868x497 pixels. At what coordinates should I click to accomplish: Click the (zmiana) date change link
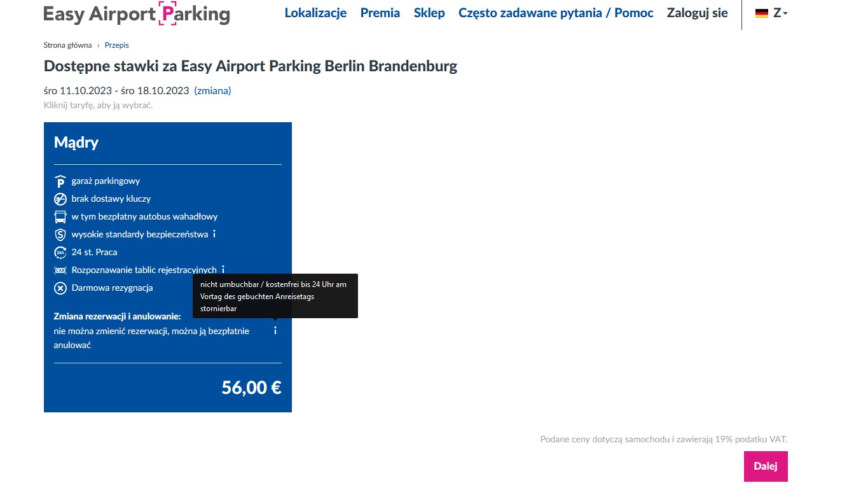(x=212, y=90)
